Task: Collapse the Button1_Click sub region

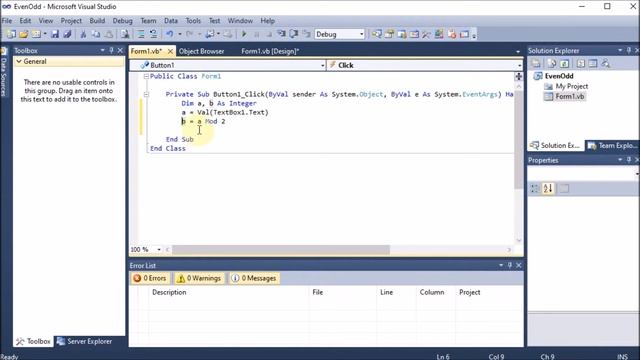Action: 146,94
